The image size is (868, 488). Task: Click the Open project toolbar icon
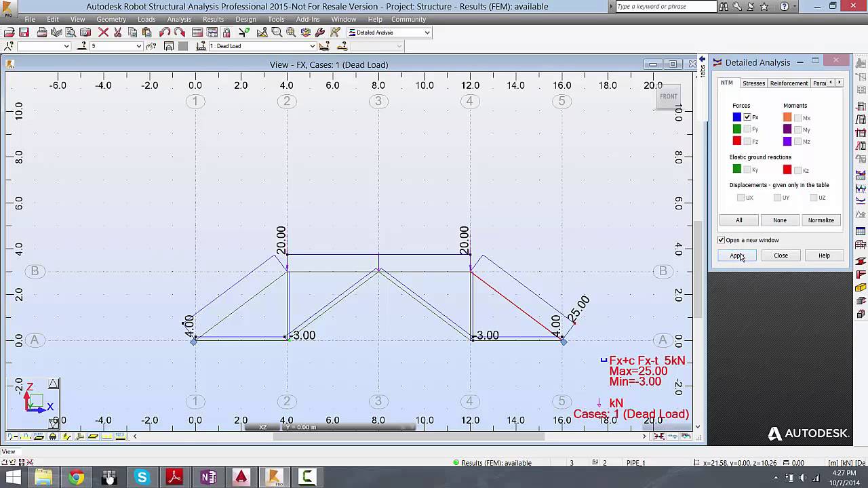[x=9, y=33]
